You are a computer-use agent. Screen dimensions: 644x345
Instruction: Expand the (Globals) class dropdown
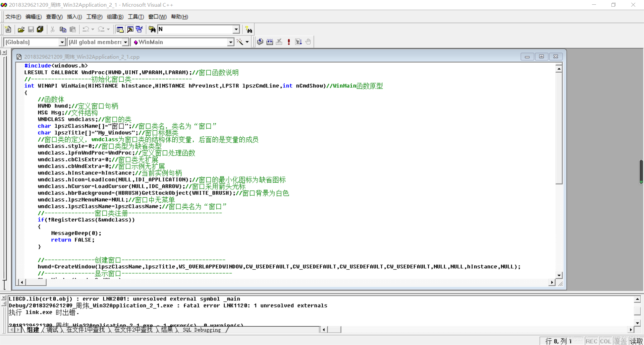62,42
